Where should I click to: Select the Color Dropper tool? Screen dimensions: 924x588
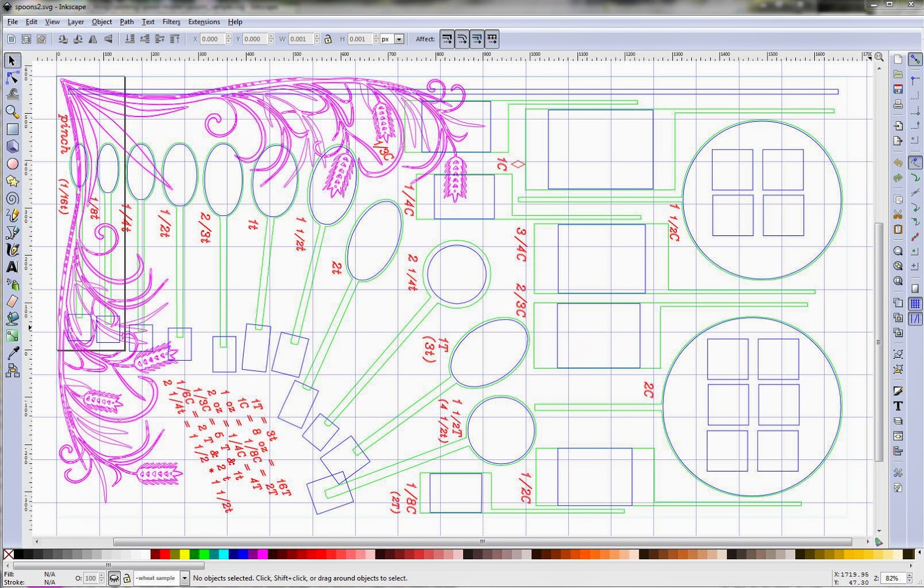(12, 353)
